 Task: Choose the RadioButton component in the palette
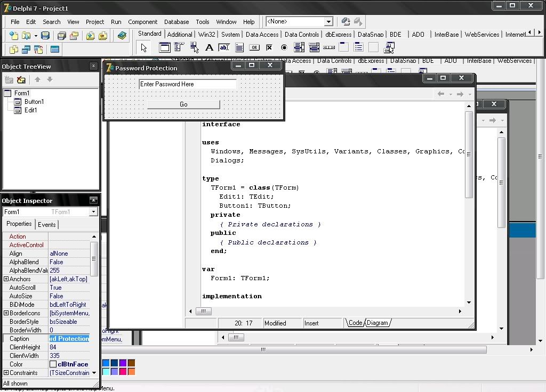[x=284, y=47]
